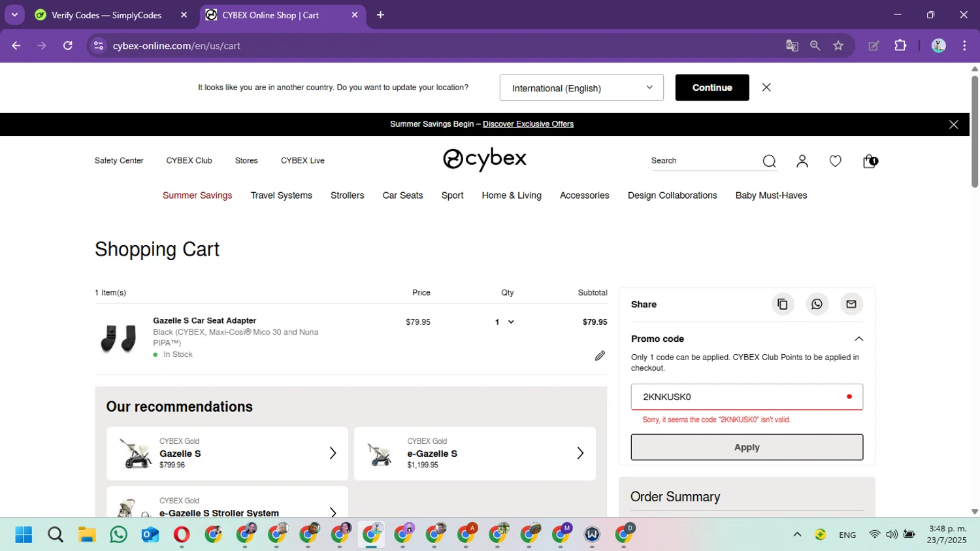
Task: Open the Travel Systems menu
Action: pyautogui.click(x=282, y=195)
